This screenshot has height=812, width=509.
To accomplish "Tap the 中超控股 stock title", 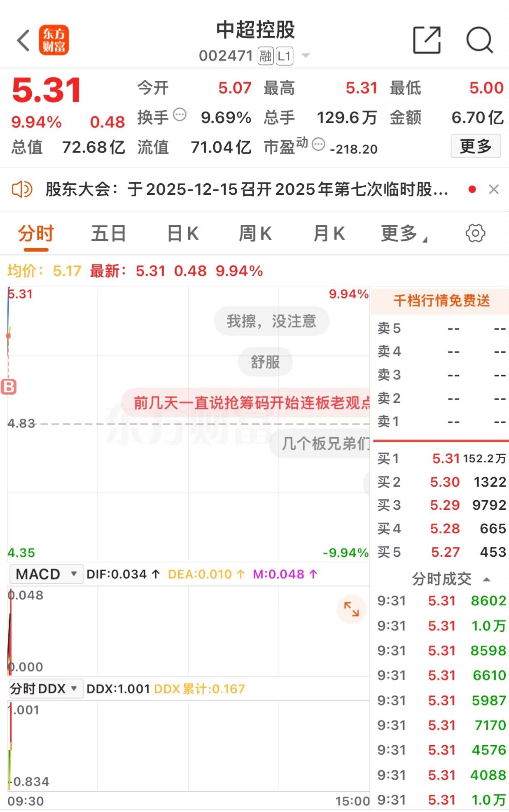I will tap(255, 30).
